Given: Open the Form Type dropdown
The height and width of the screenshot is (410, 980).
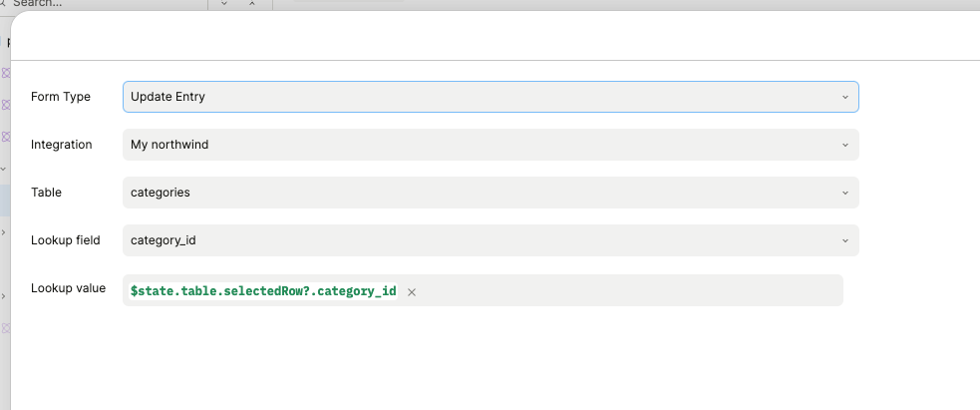Looking at the screenshot, I should coord(490,97).
